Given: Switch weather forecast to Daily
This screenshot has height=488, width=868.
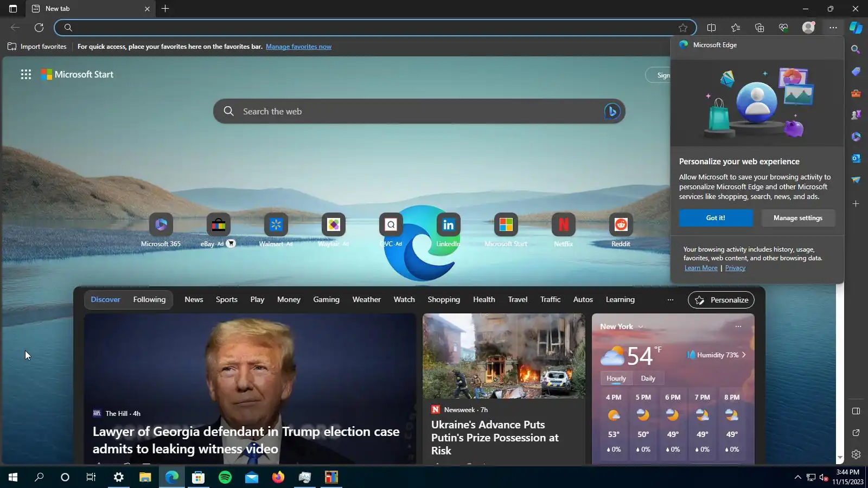Looking at the screenshot, I should [x=648, y=378].
